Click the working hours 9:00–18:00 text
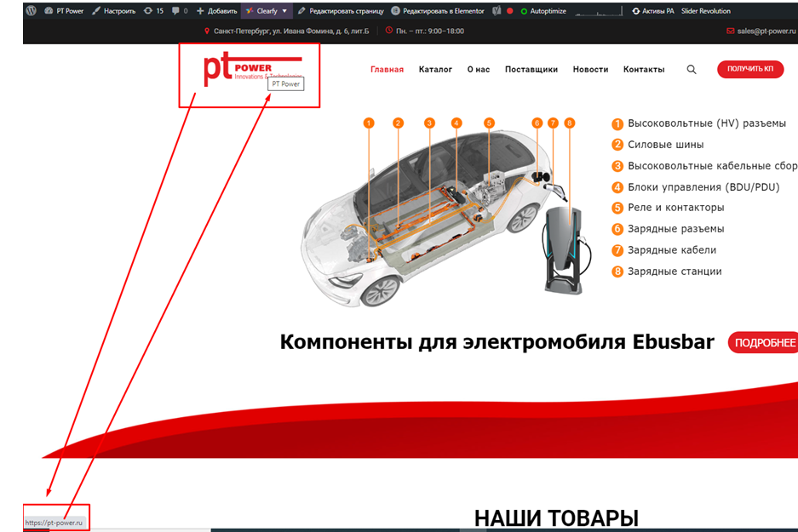This screenshot has height=532, width=798. click(430, 31)
